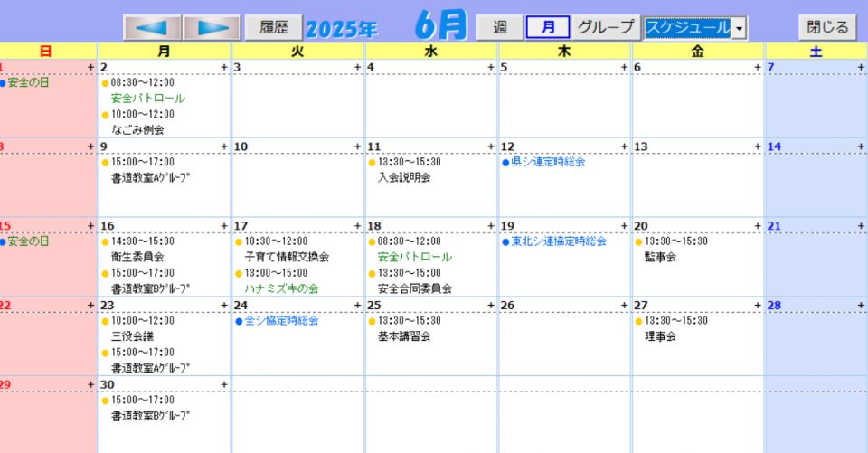Image resolution: width=868 pixels, height=453 pixels.
Task: Select date number 10 cell header
Action: pos(241,146)
